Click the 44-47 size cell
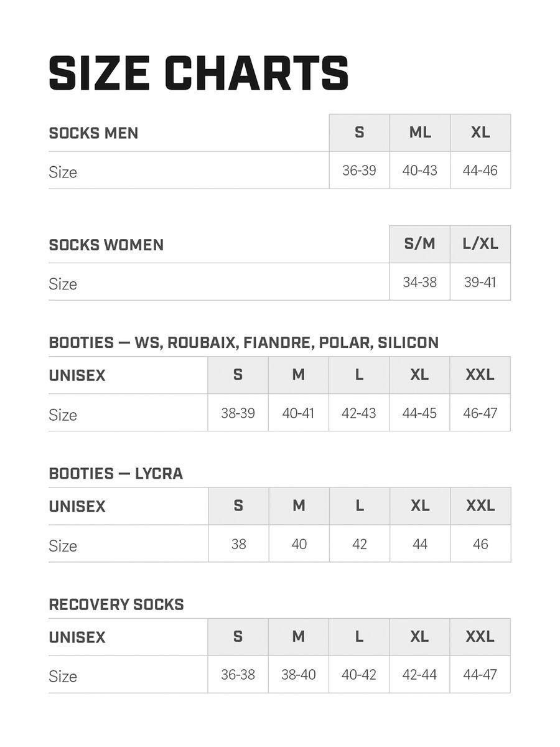560x747 pixels. [x=480, y=675]
